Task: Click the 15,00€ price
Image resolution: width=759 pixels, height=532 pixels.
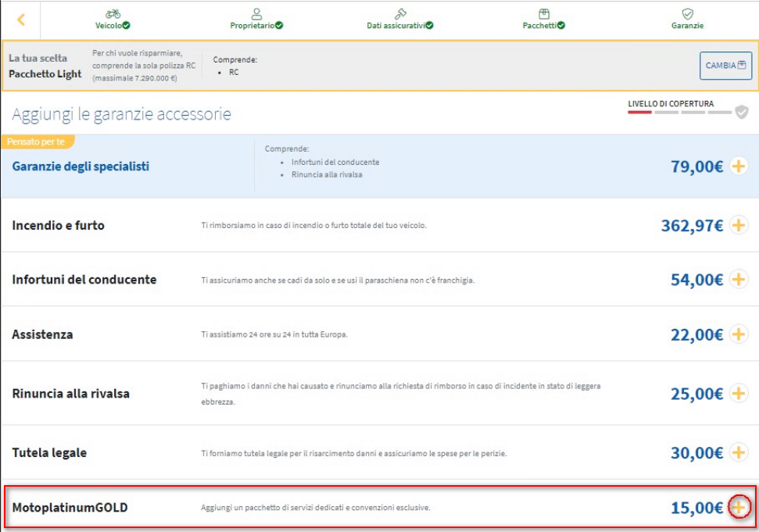Action: pyautogui.click(x=696, y=508)
